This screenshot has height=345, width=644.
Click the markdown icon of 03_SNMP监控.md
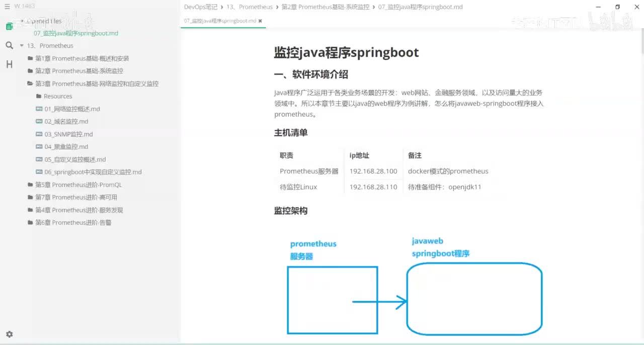39,134
